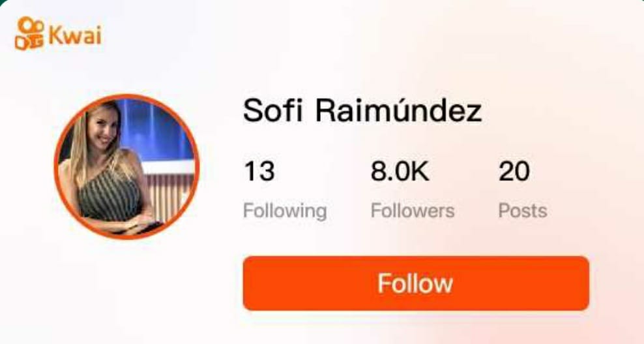Tap the orange Follow button

(416, 283)
